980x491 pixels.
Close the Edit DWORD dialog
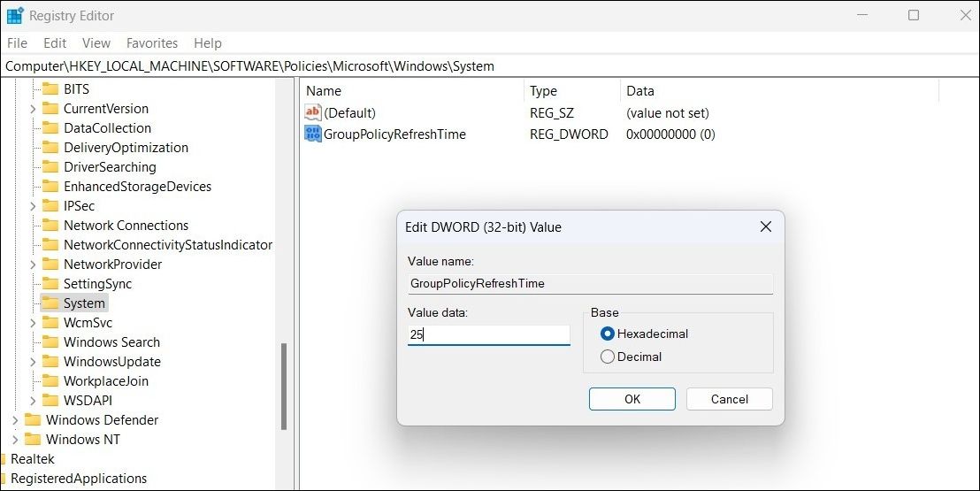(766, 227)
